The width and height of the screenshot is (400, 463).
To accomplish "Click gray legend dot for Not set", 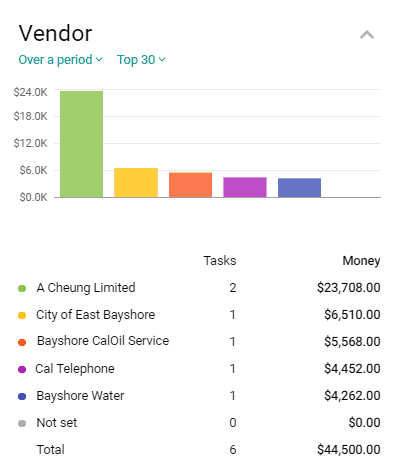I will (22, 423).
